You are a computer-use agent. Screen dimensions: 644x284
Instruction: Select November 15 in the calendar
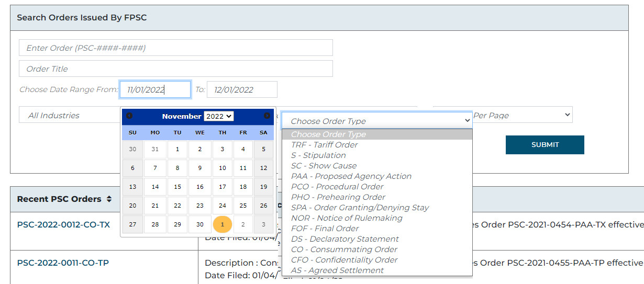[x=177, y=187]
